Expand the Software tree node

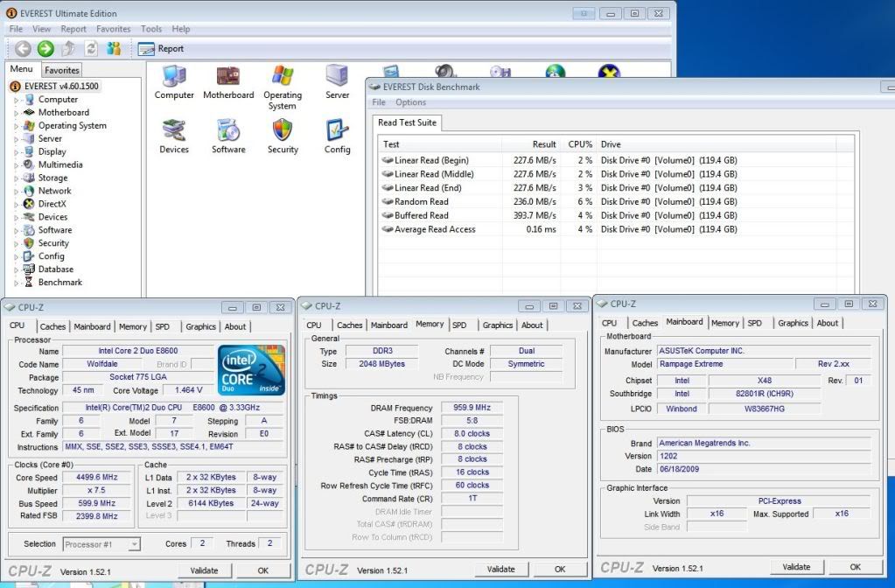16,231
